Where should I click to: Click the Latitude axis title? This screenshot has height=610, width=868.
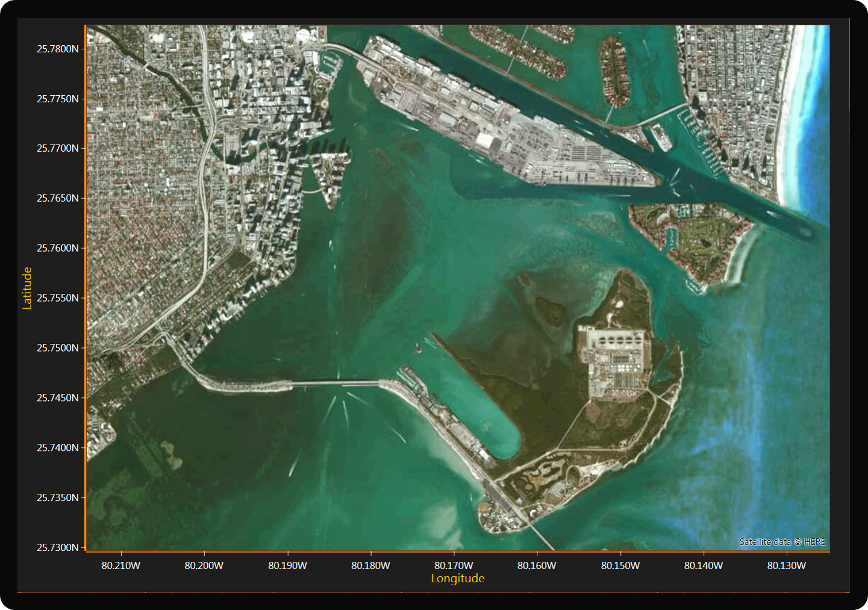click(x=27, y=288)
